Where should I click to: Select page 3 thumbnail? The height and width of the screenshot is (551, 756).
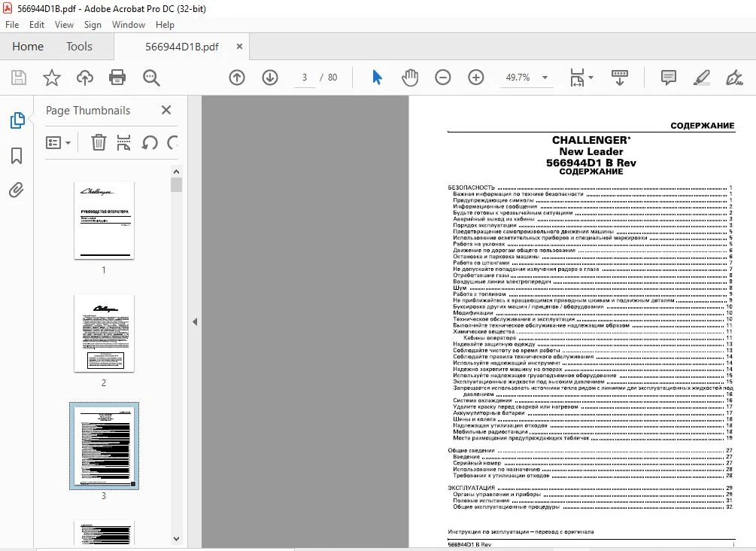pos(104,446)
